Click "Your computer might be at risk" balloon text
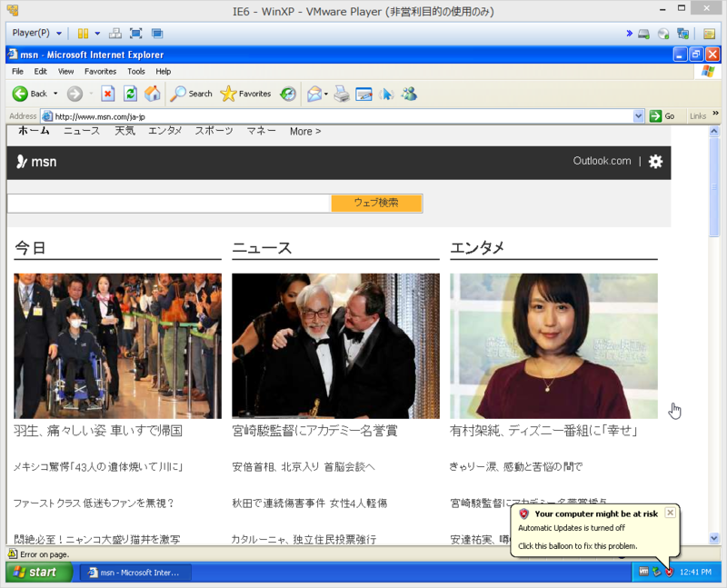Viewport: 727px width, 588px height. (596, 513)
